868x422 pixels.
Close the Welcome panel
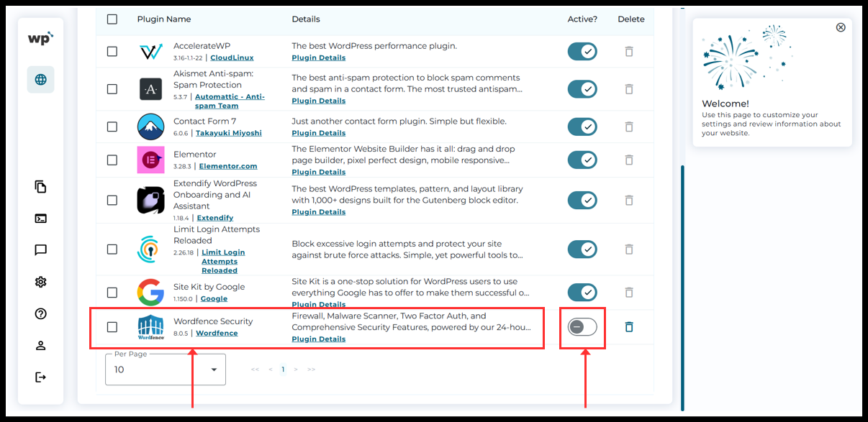[841, 27]
